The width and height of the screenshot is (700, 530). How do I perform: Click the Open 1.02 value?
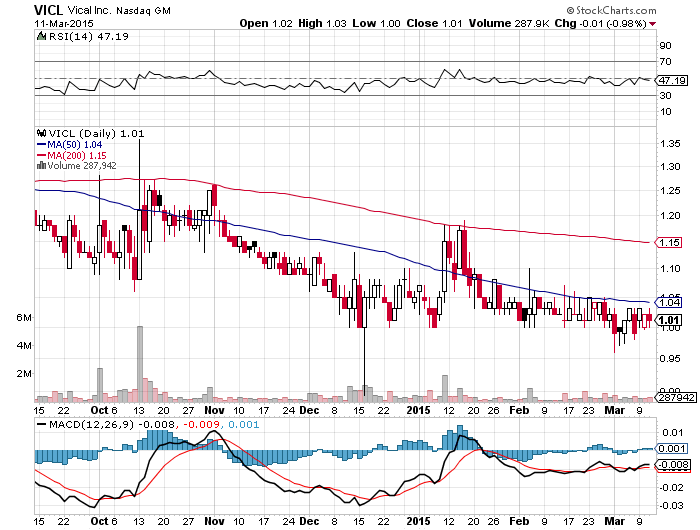(x=266, y=23)
